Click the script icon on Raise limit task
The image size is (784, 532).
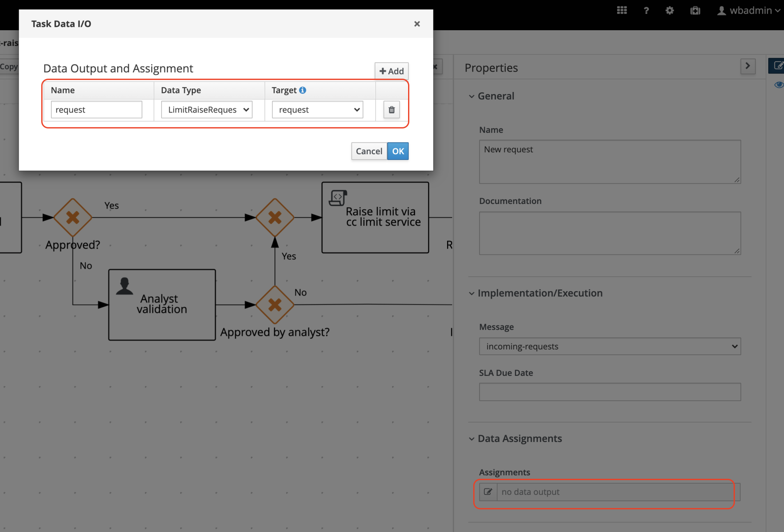338,198
